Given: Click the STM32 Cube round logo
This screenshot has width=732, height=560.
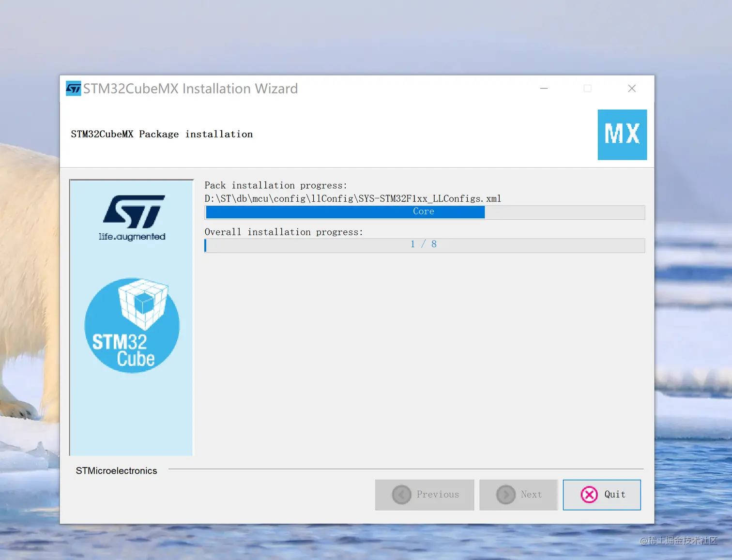Looking at the screenshot, I should [132, 325].
